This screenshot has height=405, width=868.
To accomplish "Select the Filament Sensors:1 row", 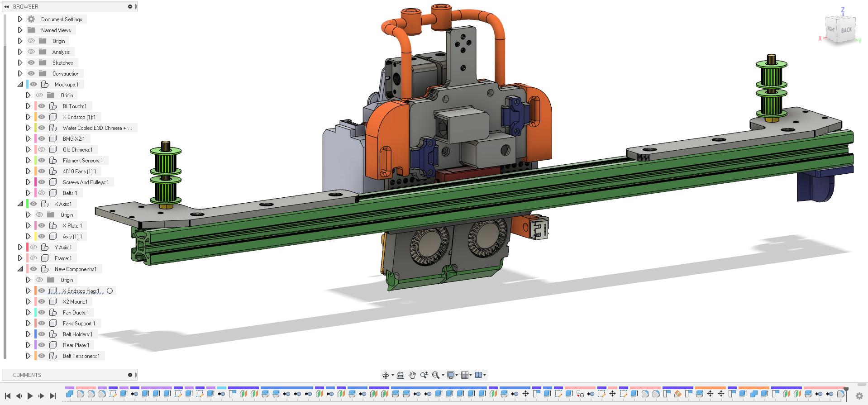I will pos(71,160).
